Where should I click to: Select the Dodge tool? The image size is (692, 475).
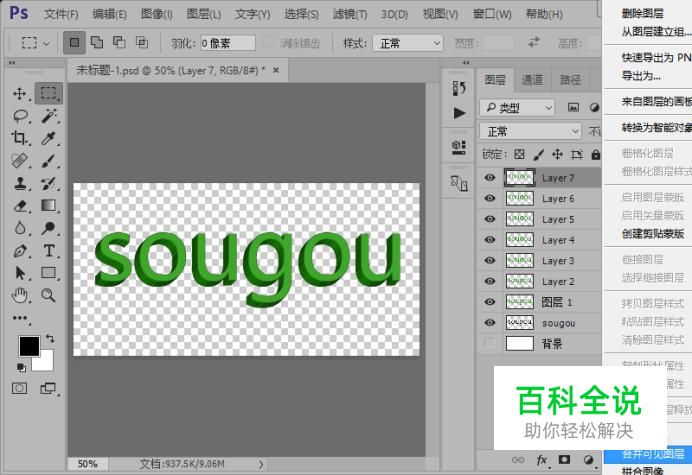pyautogui.click(x=49, y=228)
